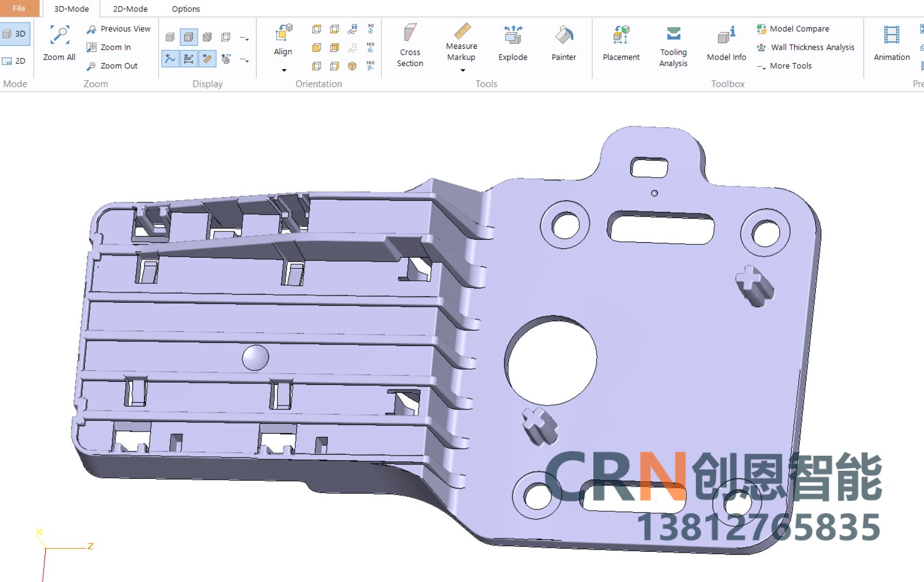Click the Explode tool icon
The height and width of the screenshot is (582, 924).
[x=512, y=35]
